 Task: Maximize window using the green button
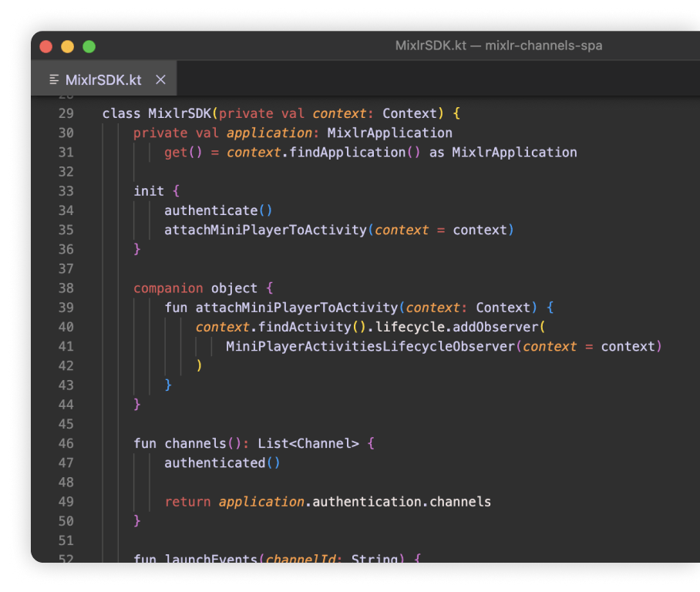click(89, 46)
